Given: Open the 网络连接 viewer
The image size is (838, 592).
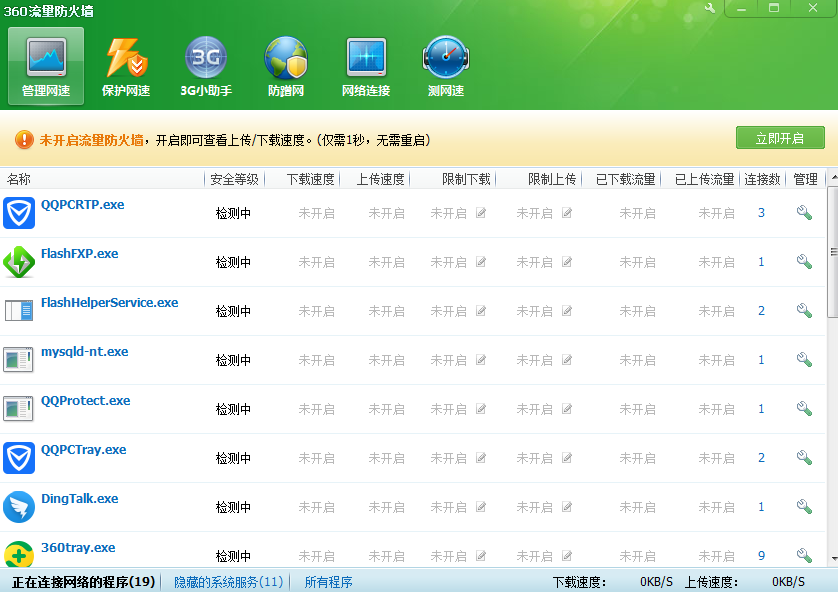Looking at the screenshot, I should [x=365, y=66].
